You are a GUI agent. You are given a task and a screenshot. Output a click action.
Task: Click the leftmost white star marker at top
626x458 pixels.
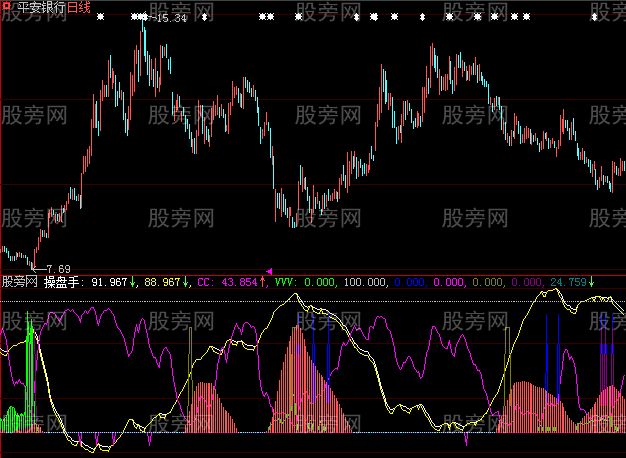click(100, 17)
